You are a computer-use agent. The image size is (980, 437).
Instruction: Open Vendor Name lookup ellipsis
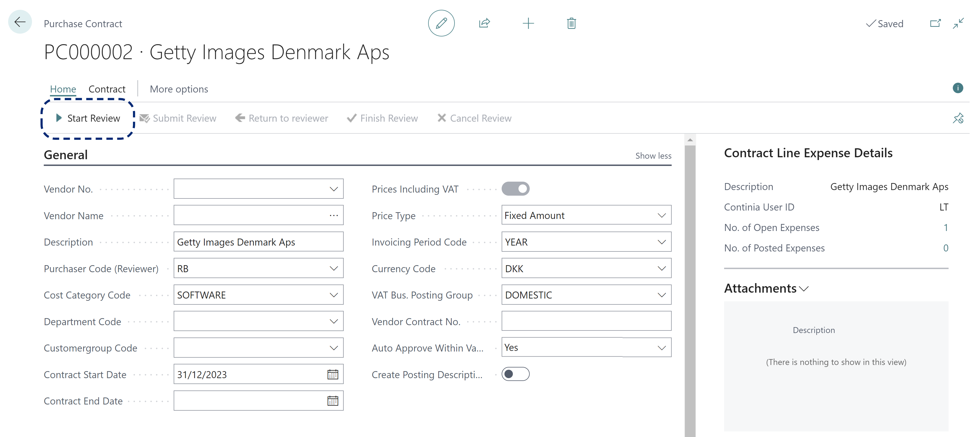[x=334, y=216]
